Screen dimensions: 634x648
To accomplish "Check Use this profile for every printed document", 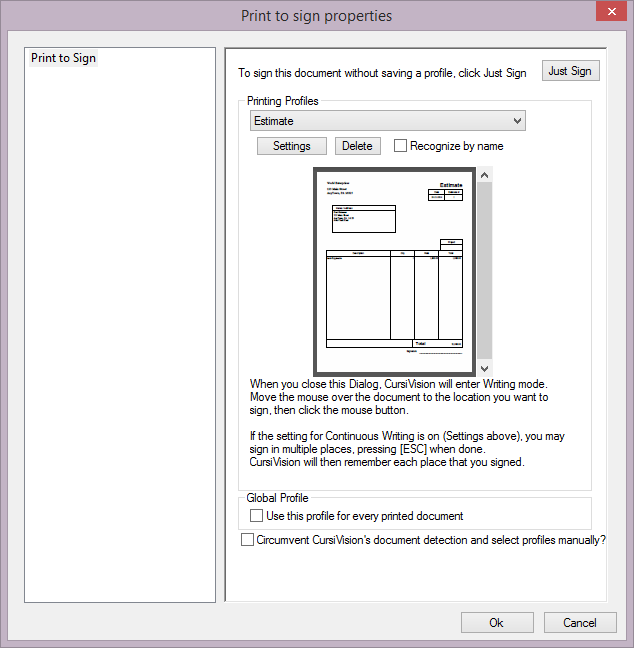I will pos(256,516).
